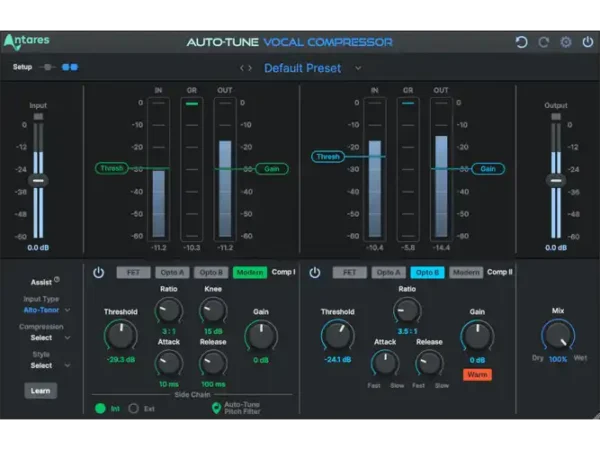
Task: Click the 3.5:1 ratio value
Action: [x=407, y=331]
